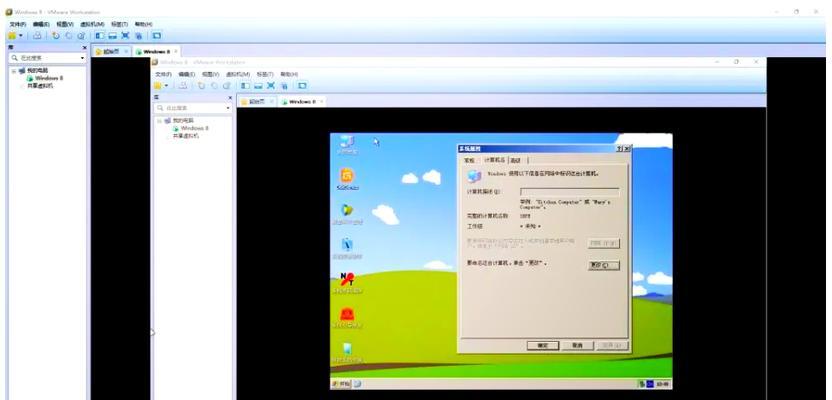Screen dimensions: 832x400
Task: Toggle the library sidebar icon in outer toolbar
Action: pyautogui.click(x=100, y=36)
